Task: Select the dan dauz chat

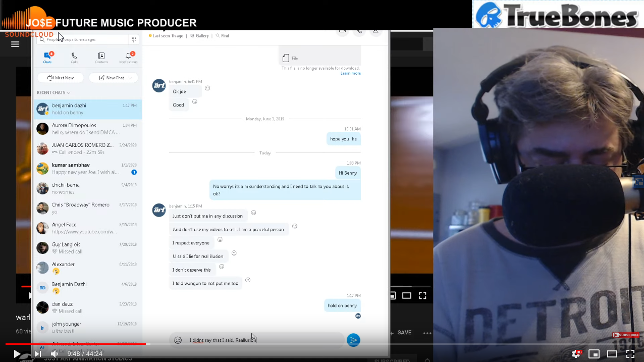Action: [x=87, y=307]
